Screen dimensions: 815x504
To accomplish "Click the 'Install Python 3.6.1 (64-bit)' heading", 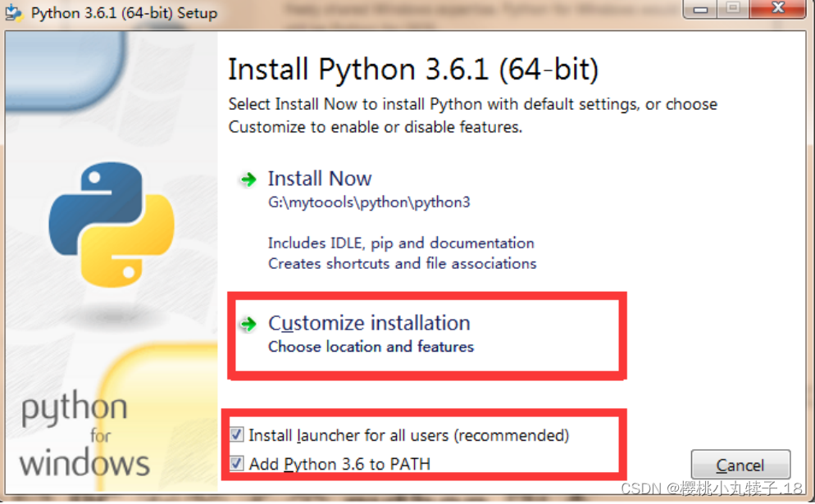I will point(413,70).
